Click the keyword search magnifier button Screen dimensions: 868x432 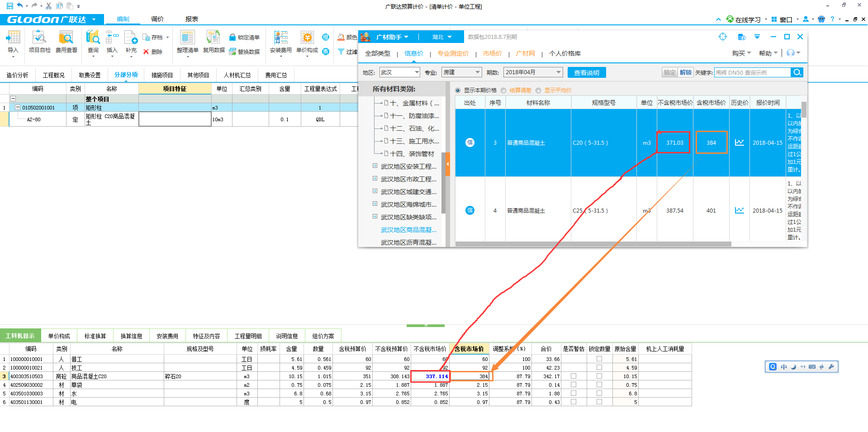pyautogui.click(x=797, y=72)
